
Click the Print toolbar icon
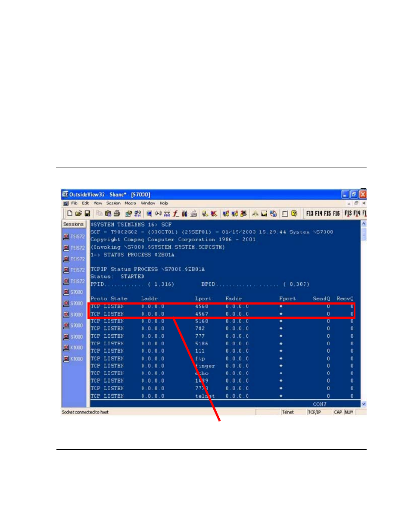click(x=117, y=213)
